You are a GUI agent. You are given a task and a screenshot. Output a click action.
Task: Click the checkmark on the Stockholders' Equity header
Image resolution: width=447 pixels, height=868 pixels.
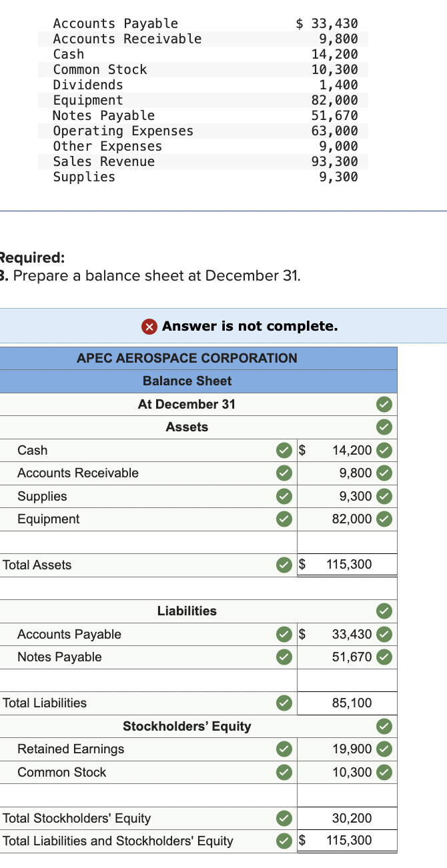[384, 726]
